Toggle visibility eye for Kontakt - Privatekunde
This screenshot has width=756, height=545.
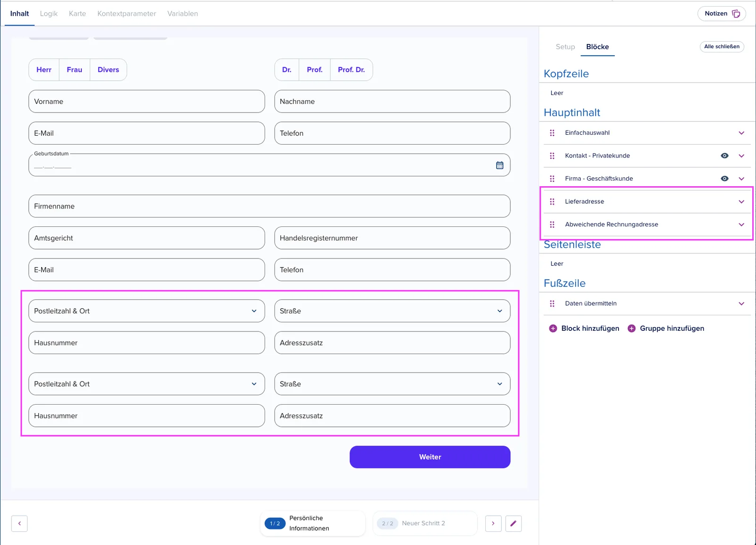724,156
